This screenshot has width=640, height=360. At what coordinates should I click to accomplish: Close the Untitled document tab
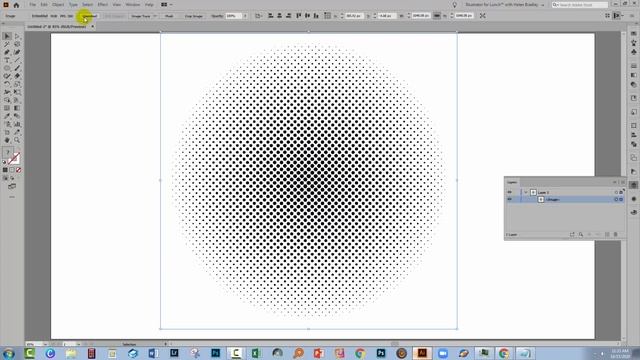(x=93, y=27)
